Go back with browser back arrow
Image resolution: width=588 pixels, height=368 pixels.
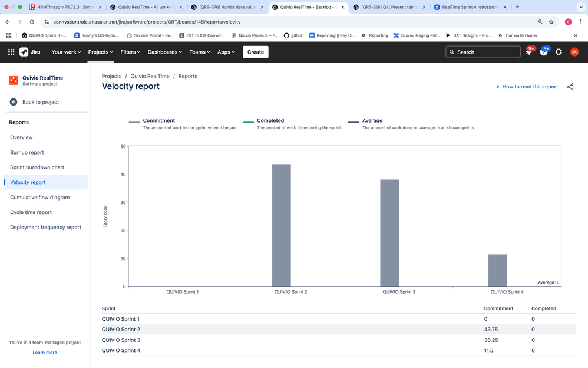point(8,22)
